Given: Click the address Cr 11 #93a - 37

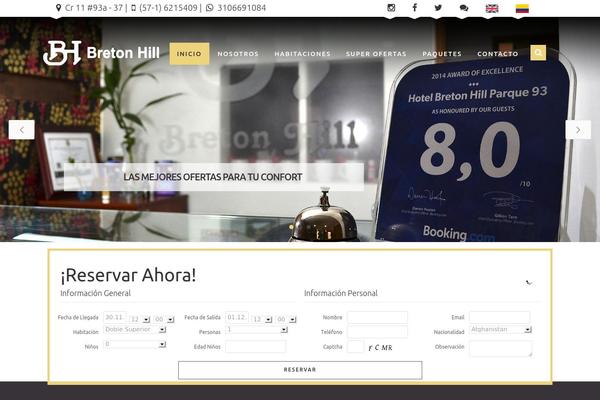Looking at the screenshot, I should point(94,8).
